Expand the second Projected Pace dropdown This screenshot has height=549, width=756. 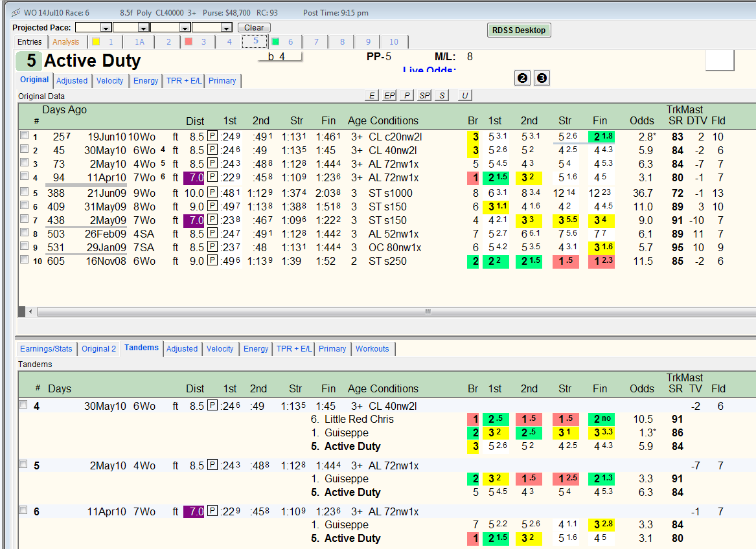pyautogui.click(x=143, y=27)
